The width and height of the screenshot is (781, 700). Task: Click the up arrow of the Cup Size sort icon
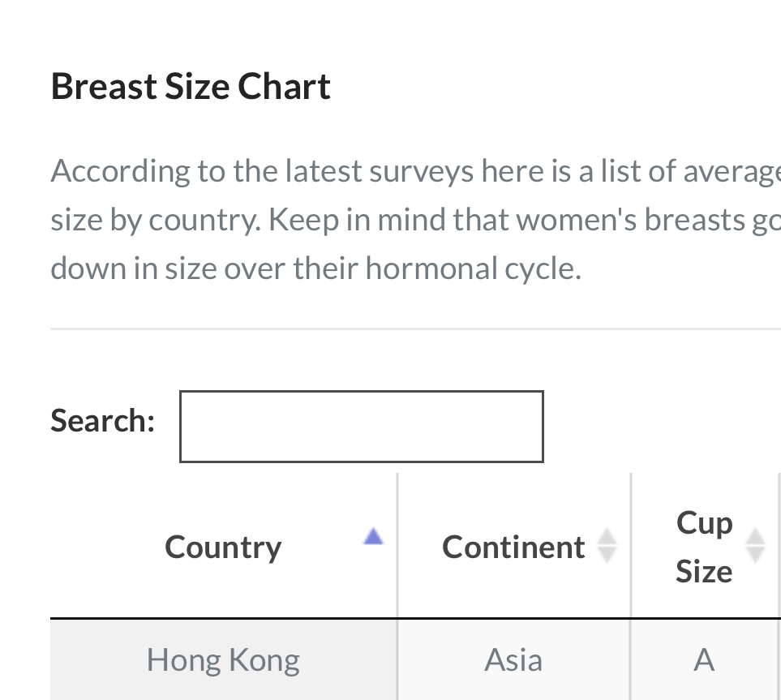pos(755,537)
